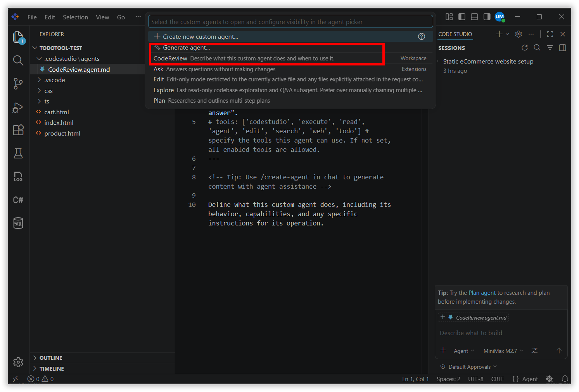Toggle the primary side bar
This screenshot has width=579, height=392.
(x=462, y=17)
